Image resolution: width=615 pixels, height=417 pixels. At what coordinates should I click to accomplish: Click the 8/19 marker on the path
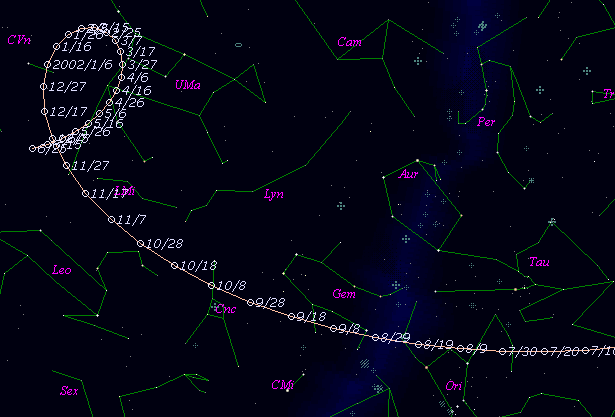point(419,345)
